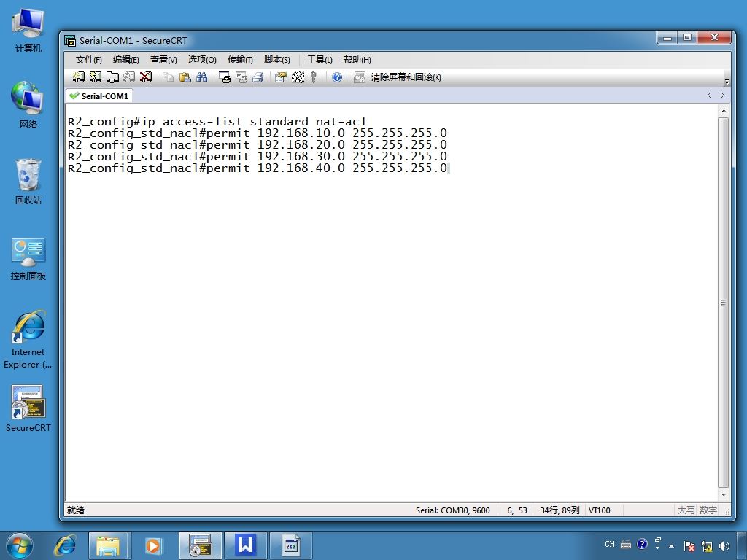Open the 工具(L) menu
This screenshot has width=747, height=560.
[x=320, y=60]
